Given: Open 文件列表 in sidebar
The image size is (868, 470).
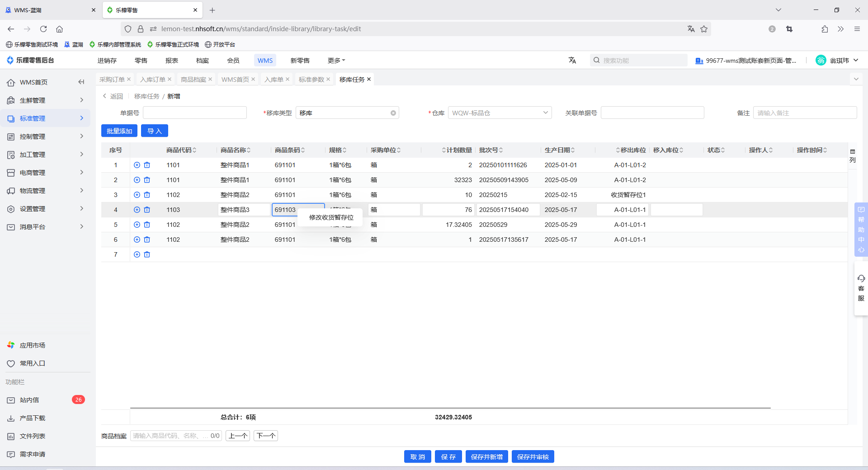Looking at the screenshot, I should pos(45,436).
